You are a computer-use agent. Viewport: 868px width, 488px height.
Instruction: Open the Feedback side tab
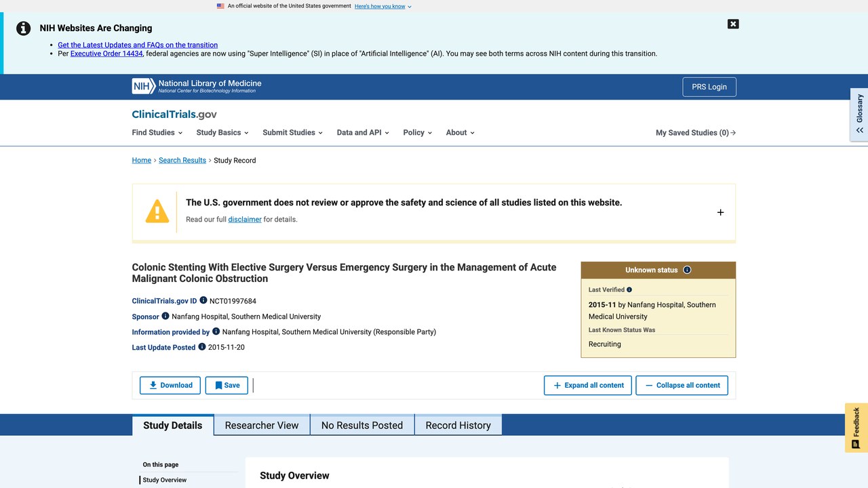pos(856,428)
